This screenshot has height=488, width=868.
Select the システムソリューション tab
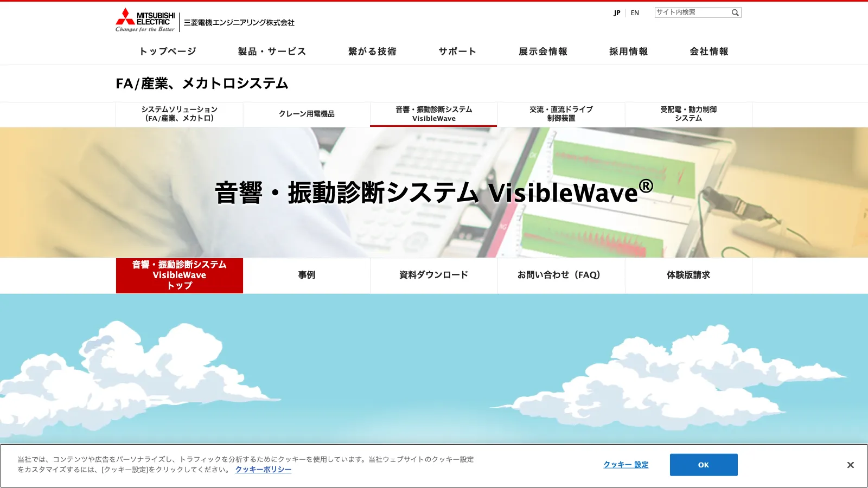tap(180, 114)
